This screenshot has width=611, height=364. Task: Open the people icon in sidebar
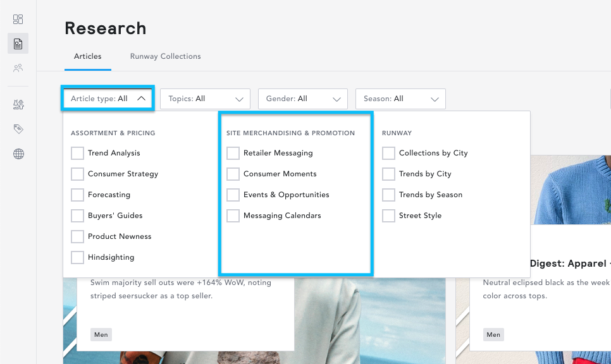[x=18, y=68]
